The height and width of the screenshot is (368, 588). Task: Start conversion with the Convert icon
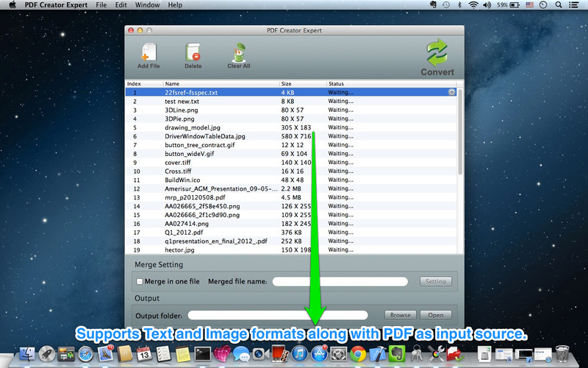coord(437,55)
